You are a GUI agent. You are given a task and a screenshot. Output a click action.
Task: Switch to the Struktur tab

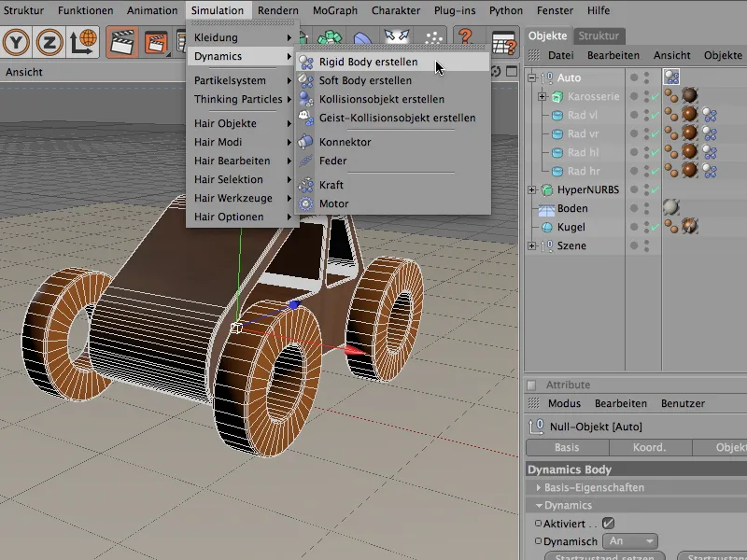599,35
